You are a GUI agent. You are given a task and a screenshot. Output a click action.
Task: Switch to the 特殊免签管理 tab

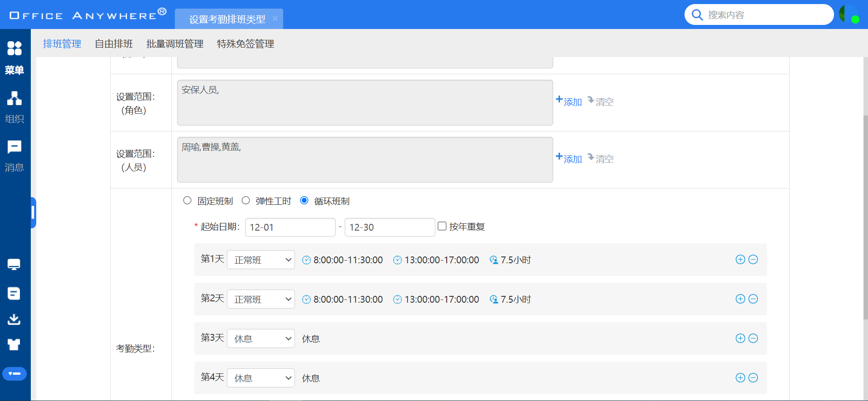click(x=246, y=43)
